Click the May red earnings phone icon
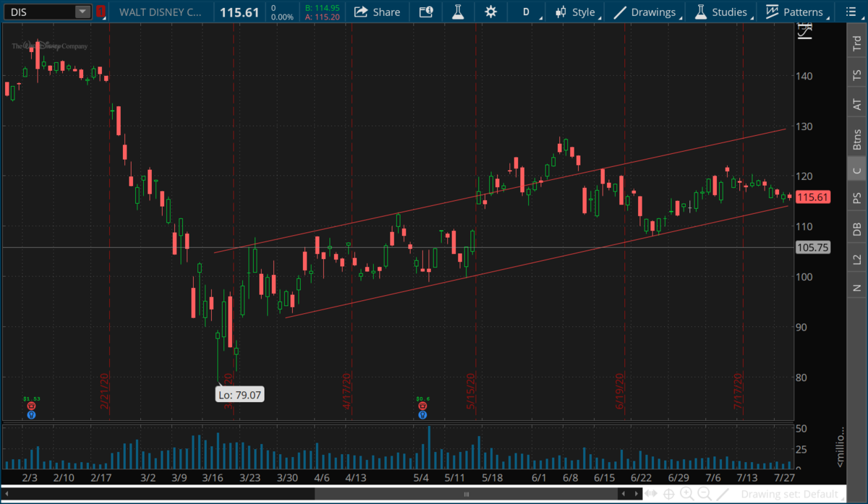The image size is (868, 504). tap(422, 406)
